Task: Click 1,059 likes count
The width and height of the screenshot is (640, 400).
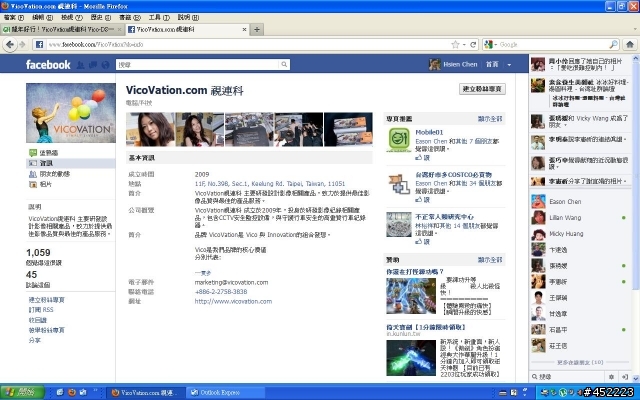Action: point(38,253)
